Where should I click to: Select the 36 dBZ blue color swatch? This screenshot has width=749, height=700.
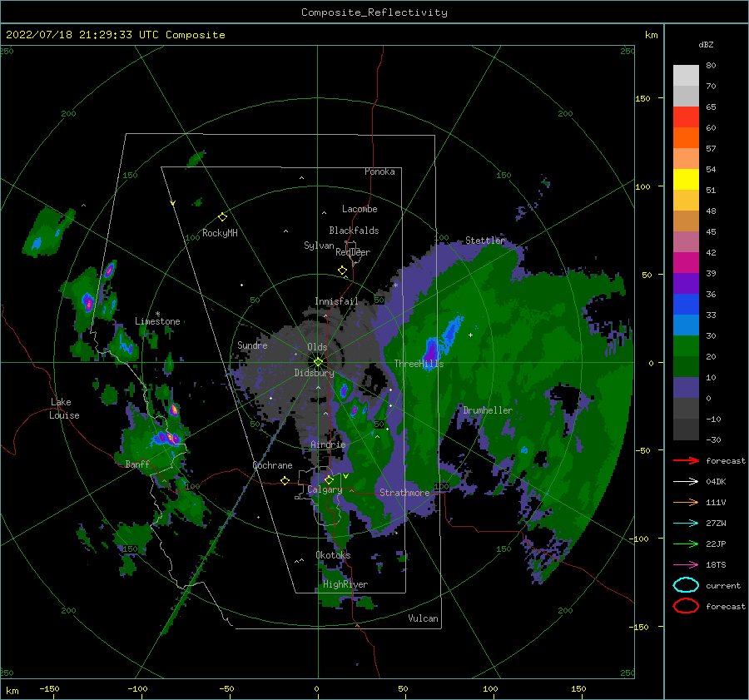coord(686,305)
